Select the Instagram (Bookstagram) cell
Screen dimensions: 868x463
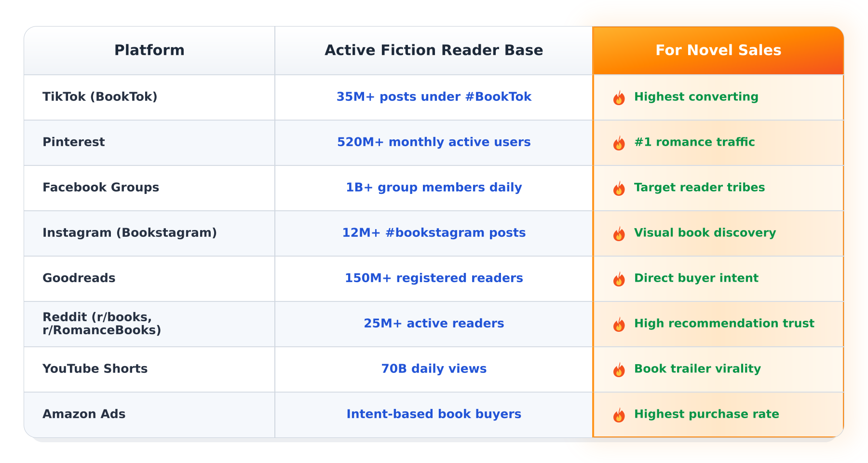coord(149,233)
